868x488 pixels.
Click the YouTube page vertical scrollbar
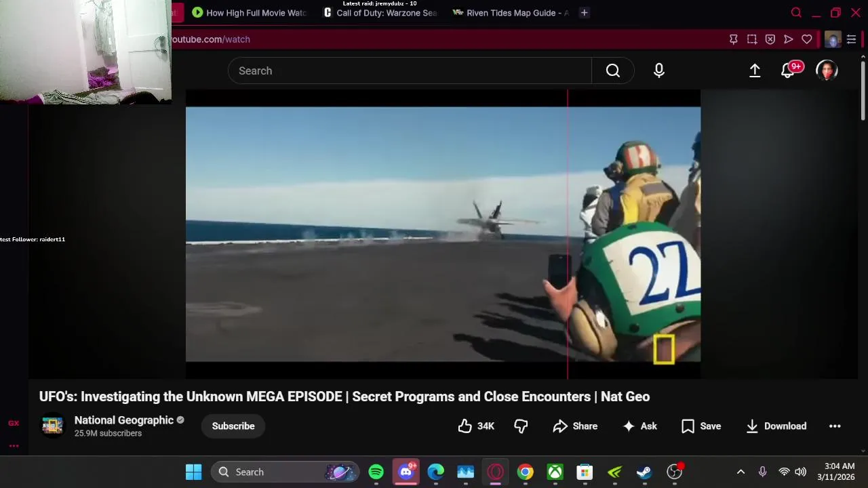pyautogui.click(x=863, y=91)
